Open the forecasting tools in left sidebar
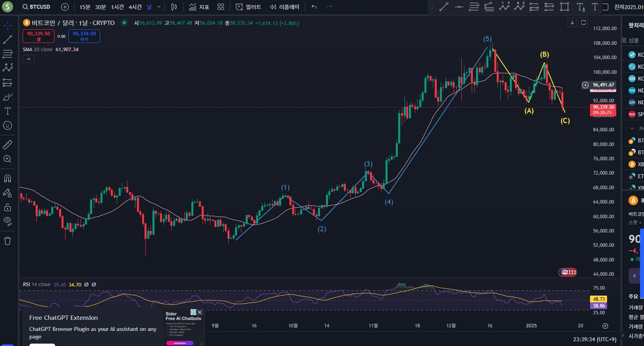Image resolution: width=644 pixels, height=346 pixels. [8, 83]
